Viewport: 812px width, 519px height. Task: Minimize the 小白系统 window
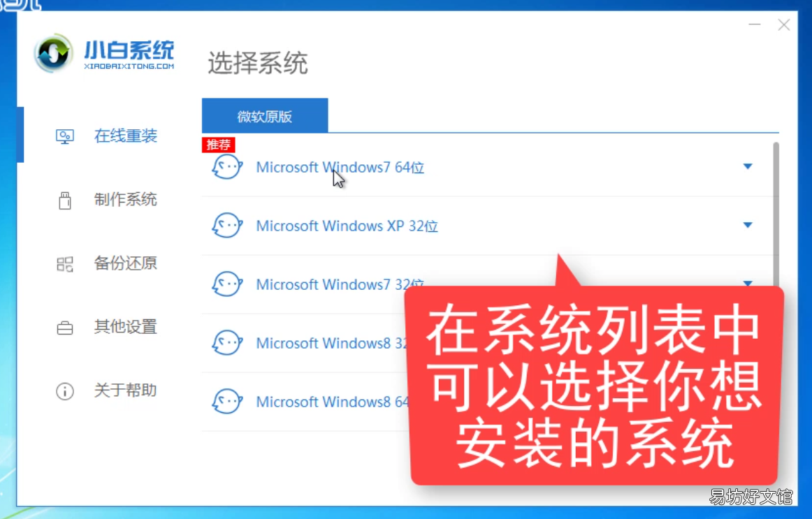point(755,24)
